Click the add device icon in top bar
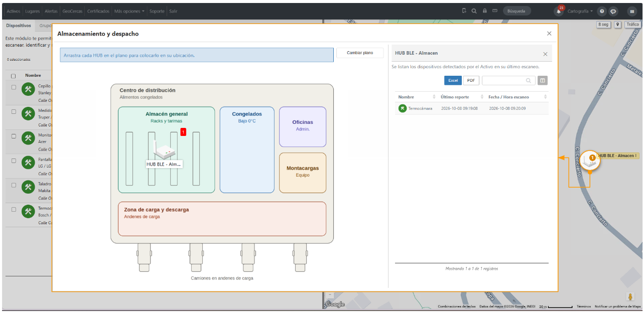The width and height of the screenshot is (644, 314). coord(464,11)
